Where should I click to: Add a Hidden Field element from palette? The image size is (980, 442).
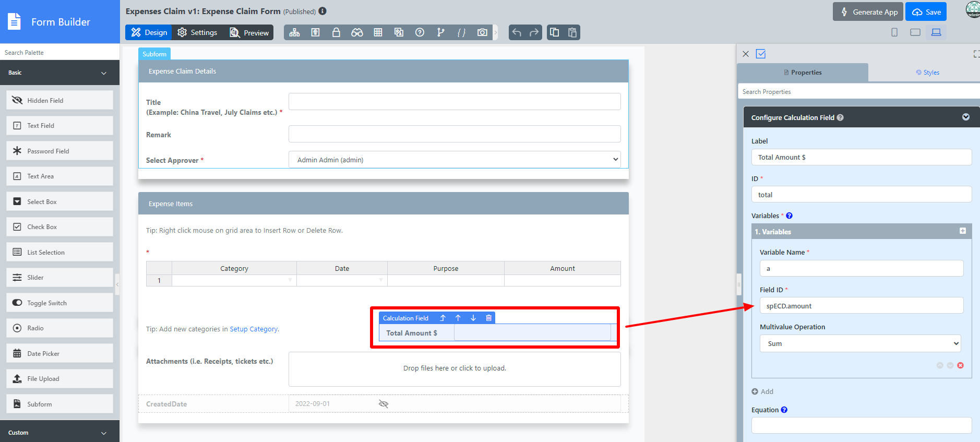[x=59, y=100]
